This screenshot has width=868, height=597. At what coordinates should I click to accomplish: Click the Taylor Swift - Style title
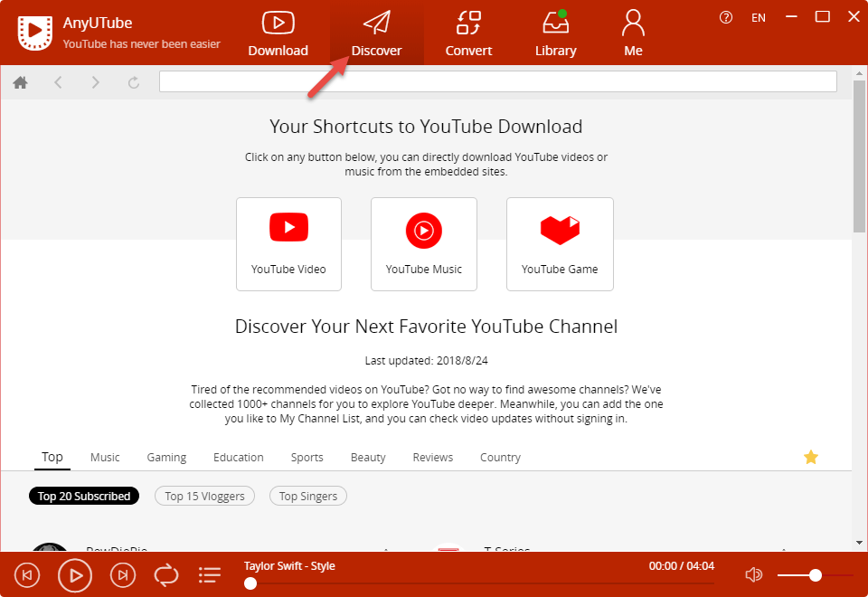pos(289,566)
